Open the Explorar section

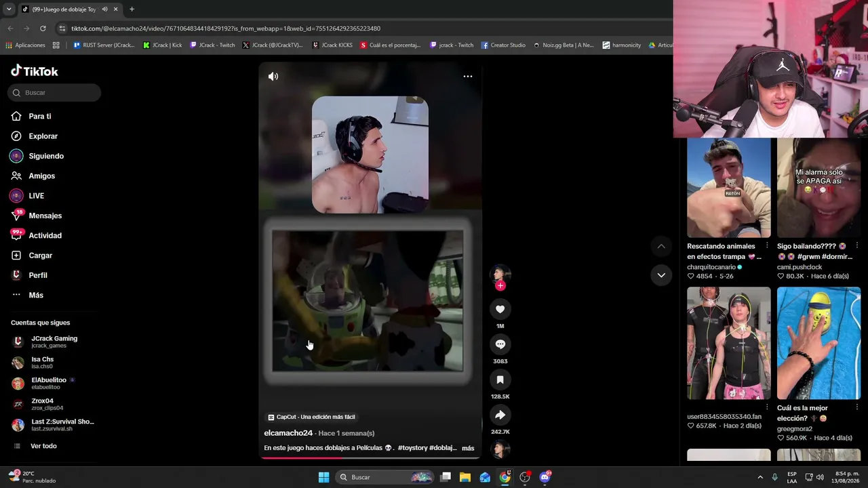(x=43, y=136)
